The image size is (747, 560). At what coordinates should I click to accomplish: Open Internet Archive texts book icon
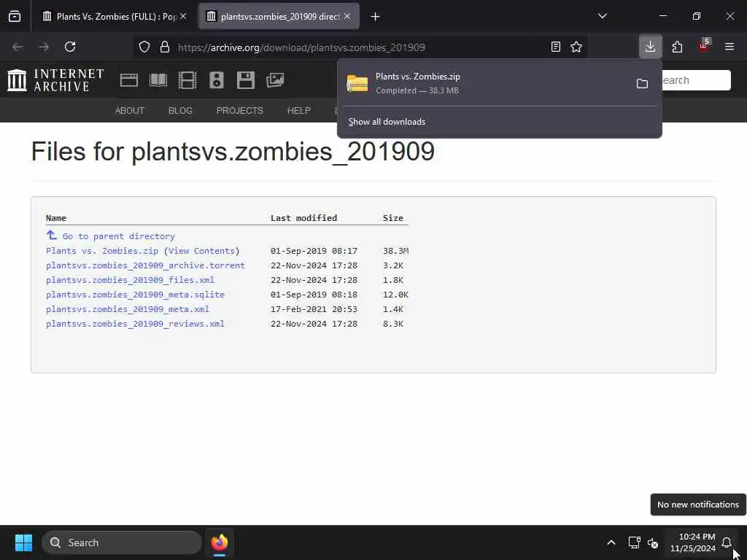(158, 80)
